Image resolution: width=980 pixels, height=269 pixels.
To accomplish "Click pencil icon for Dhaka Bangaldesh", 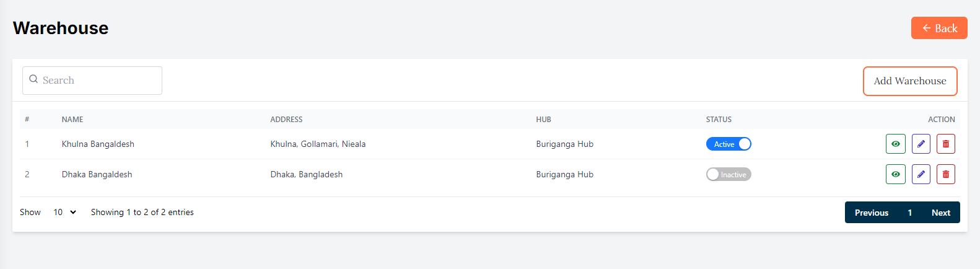I will (x=921, y=174).
